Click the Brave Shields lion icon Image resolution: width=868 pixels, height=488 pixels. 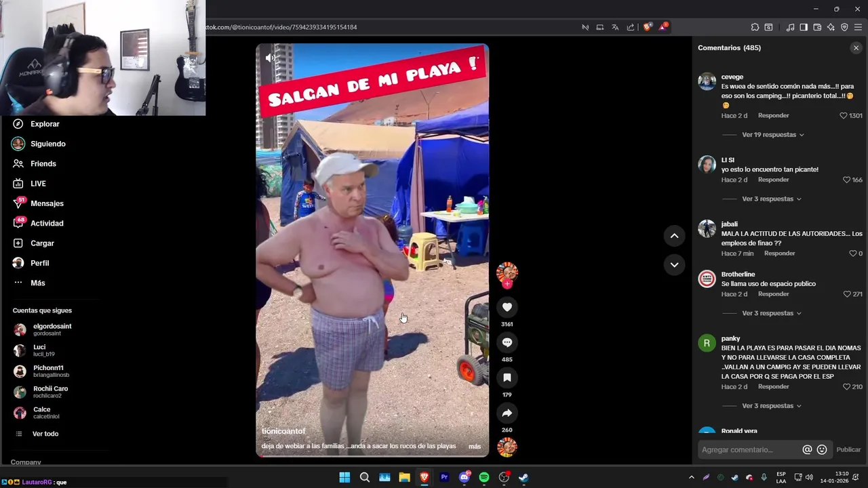pyautogui.click(x=647, y=27)
